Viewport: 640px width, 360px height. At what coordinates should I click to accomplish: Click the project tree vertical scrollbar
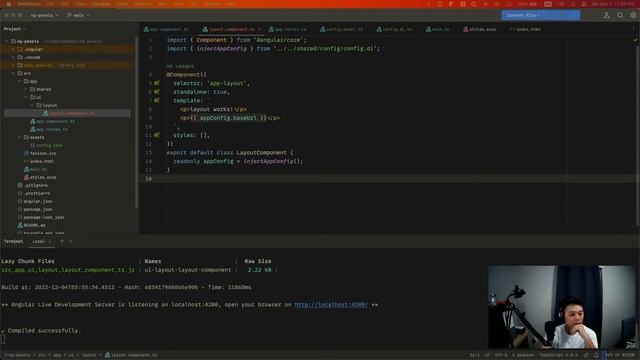tap(136, 122)
